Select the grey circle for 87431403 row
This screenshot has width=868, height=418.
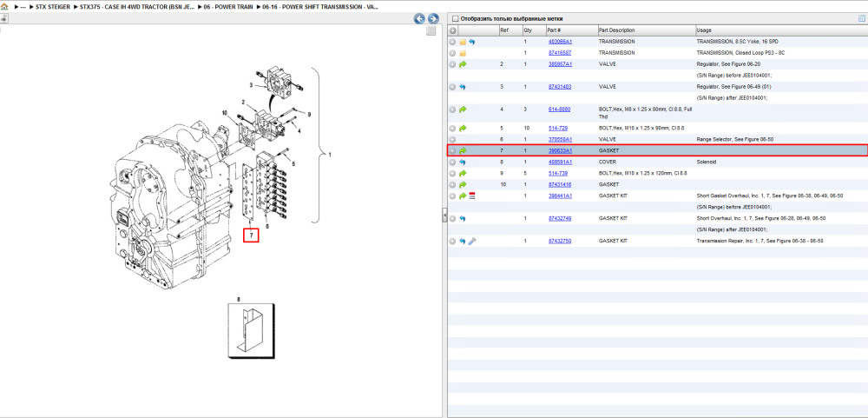[x=452, y=87]
